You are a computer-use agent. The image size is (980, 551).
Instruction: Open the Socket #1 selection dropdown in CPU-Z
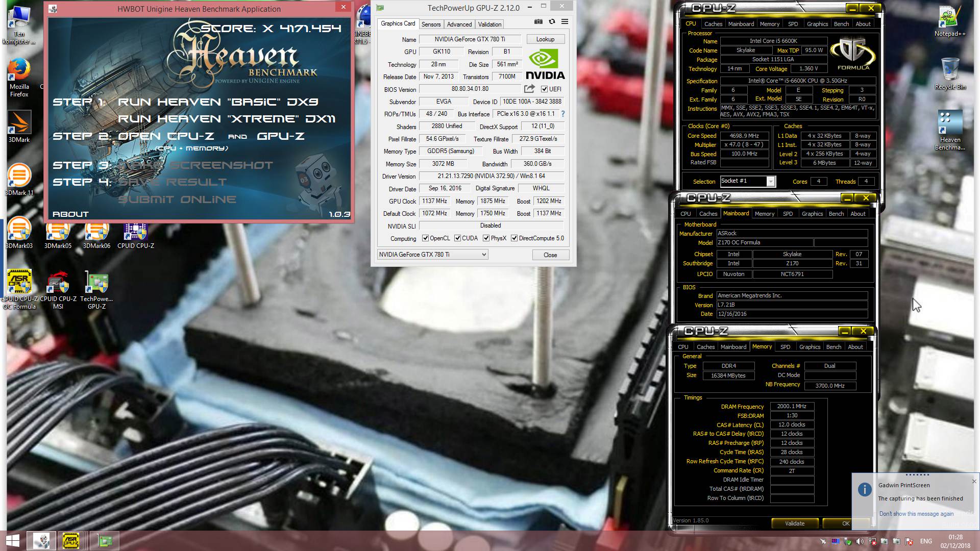tap(748, 181)
